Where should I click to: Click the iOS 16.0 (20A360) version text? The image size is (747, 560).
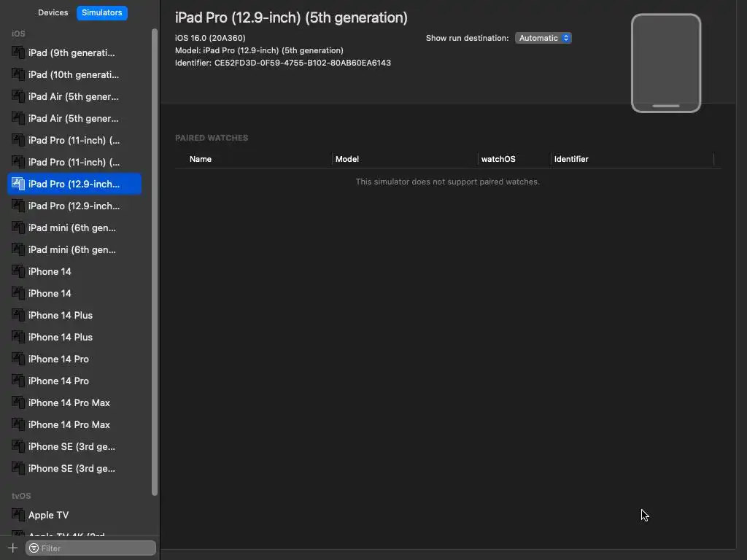click(210, 38)
